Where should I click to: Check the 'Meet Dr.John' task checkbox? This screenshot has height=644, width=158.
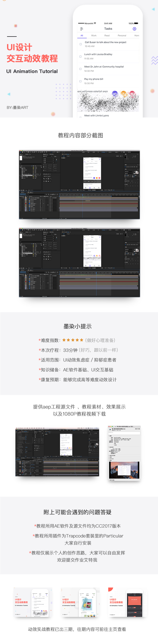(81, 69)
